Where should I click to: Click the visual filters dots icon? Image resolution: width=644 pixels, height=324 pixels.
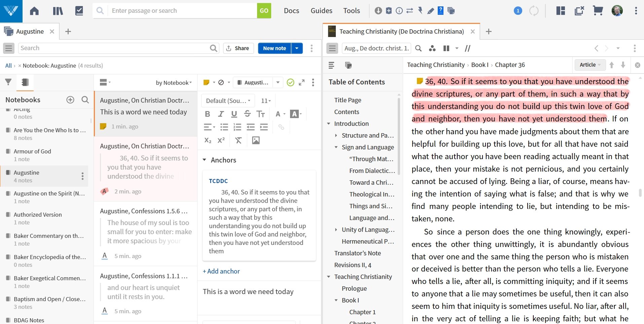click(432, 48)
